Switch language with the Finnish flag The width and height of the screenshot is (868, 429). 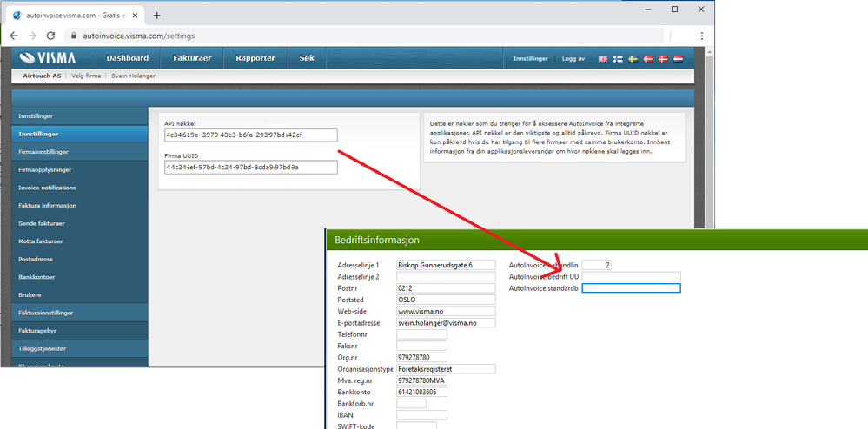pyautogui.click(x=618, y=59)
